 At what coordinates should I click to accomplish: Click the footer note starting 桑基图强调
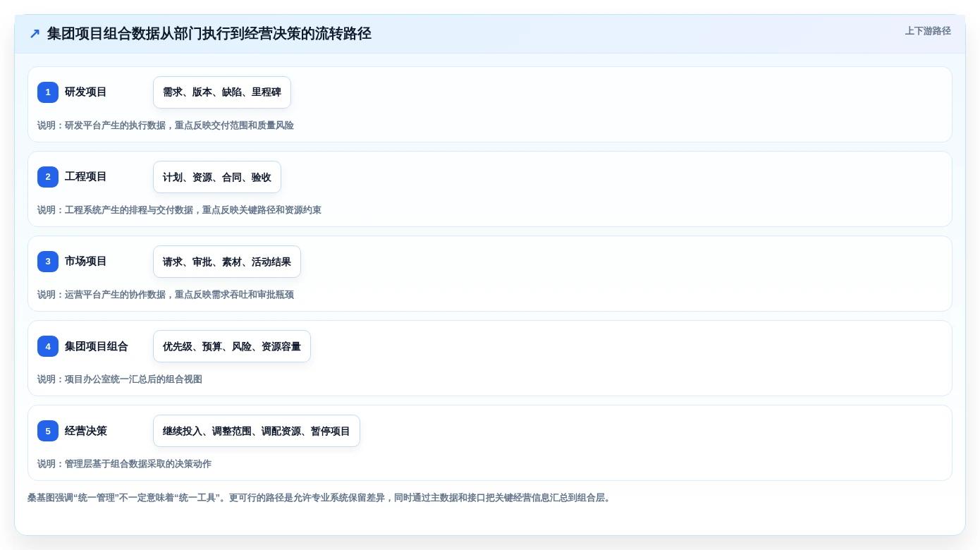point(321,498)
